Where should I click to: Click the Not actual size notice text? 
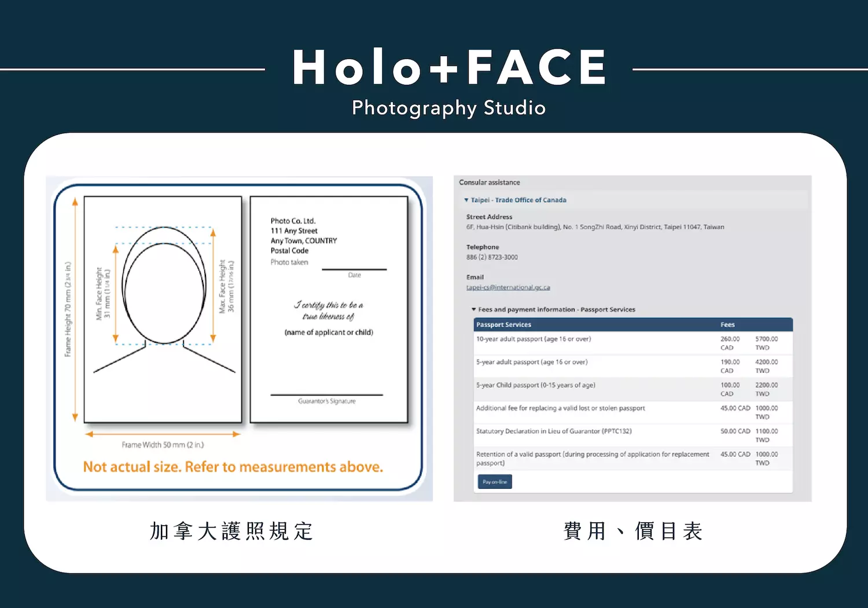pos(233,467)
